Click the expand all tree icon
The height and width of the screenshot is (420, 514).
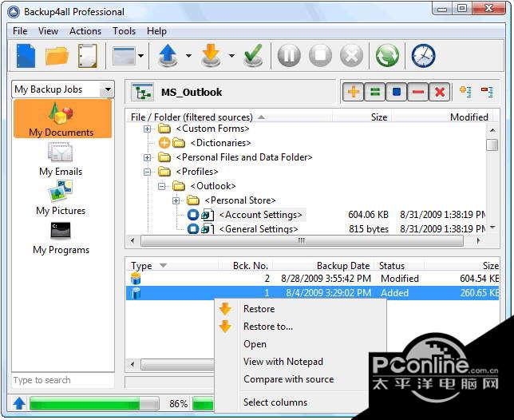(x=465, y=92)
